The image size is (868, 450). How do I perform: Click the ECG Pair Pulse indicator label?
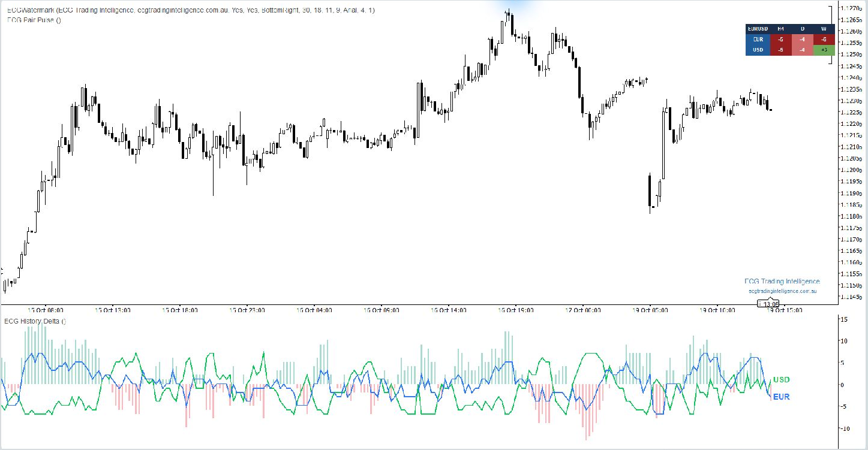(34, 20)
